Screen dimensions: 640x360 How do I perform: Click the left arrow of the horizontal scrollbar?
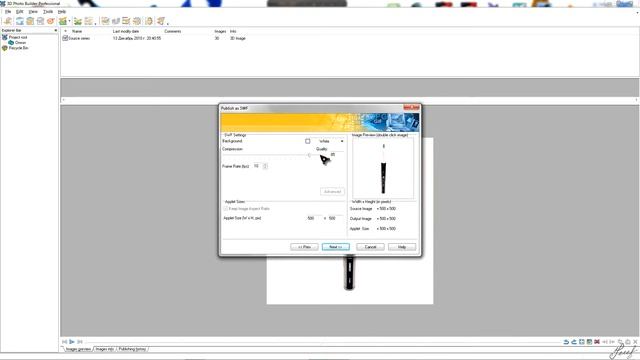pos(63,100)
